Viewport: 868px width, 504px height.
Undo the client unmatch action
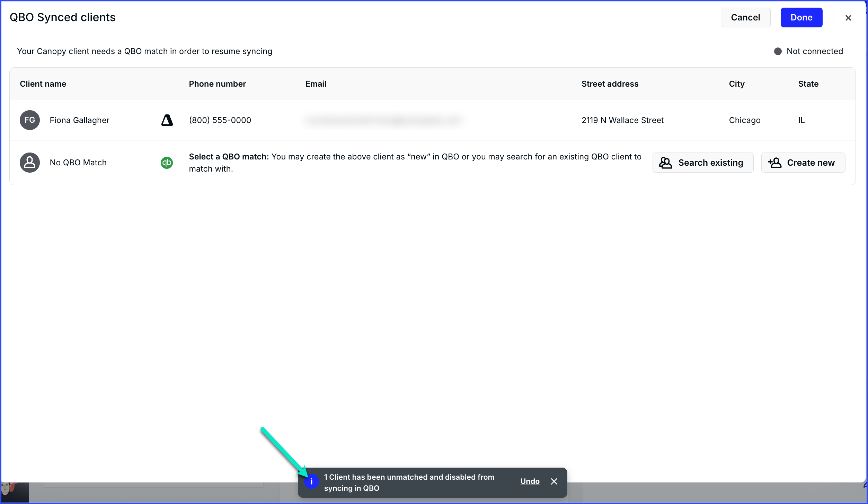click(530, 481)
